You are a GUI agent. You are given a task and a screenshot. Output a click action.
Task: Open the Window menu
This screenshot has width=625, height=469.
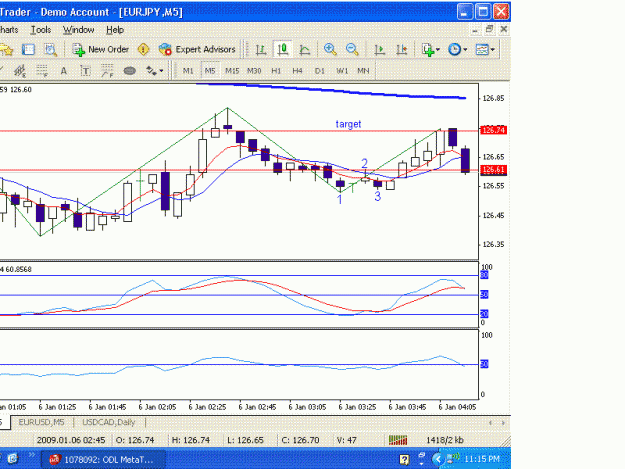(79, 30)
